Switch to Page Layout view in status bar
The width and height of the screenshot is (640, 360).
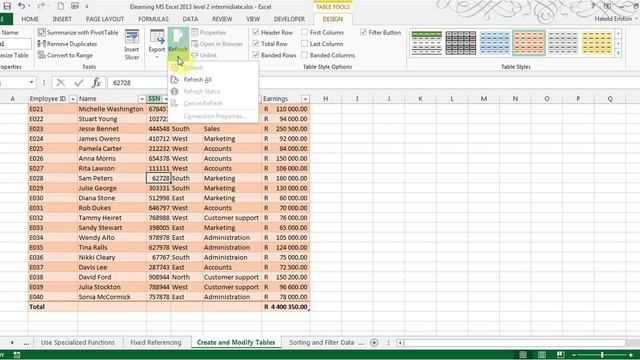click(542, 355)
